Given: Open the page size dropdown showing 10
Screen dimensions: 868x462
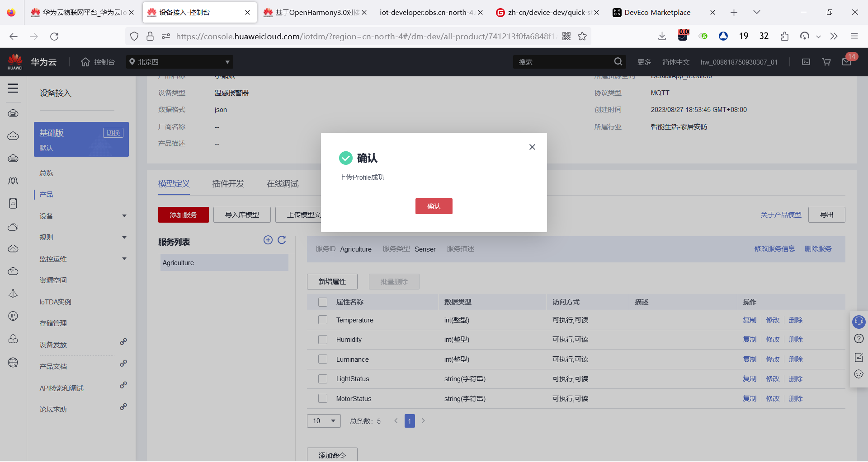Looking at the screenshot, I should click(324, 421).
